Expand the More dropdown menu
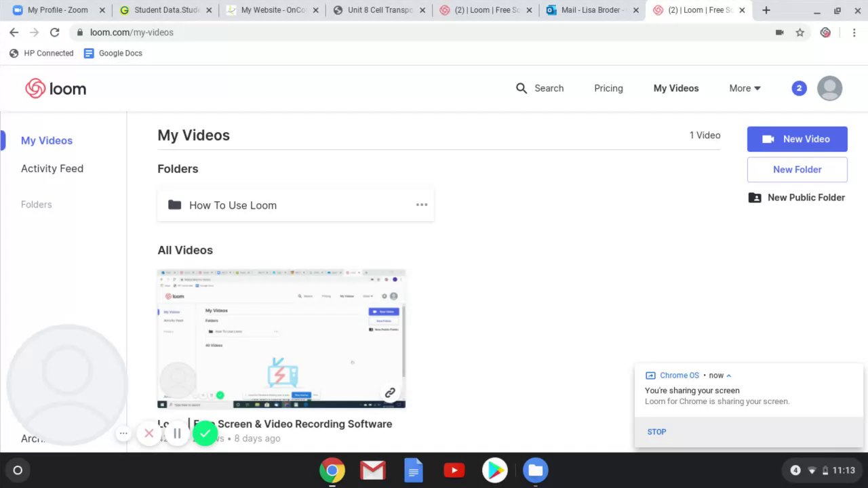 coord(745,88)
